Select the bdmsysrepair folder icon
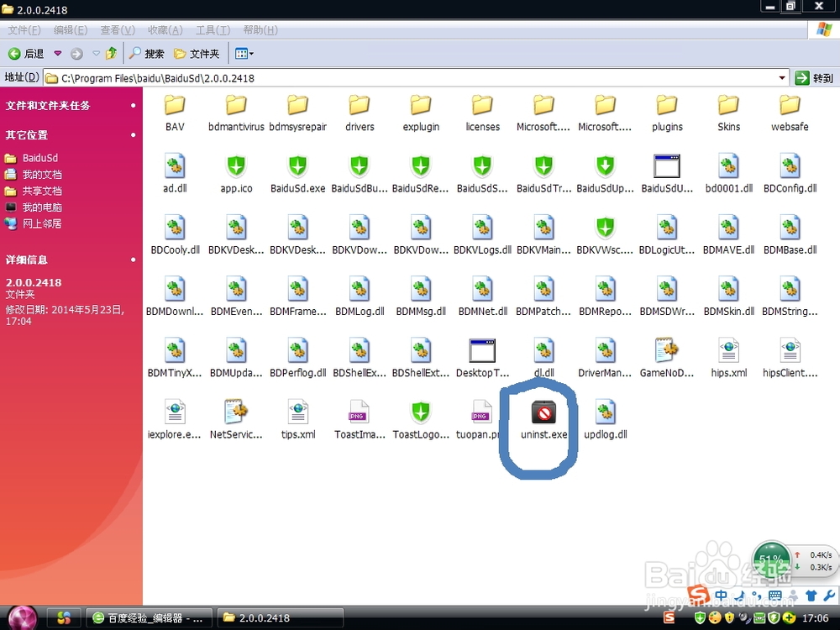Image resolution: width=840 pixels, height=630 pixels. [x=298, y=105]
